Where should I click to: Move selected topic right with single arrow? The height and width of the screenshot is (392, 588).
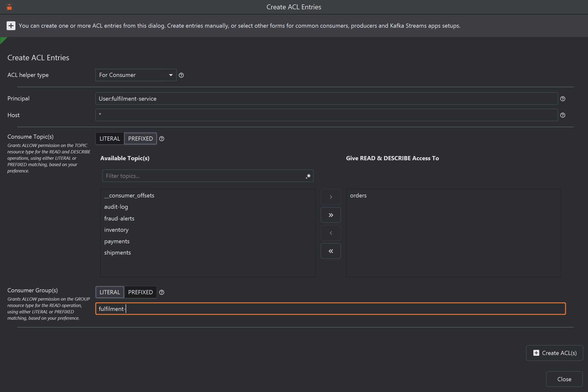click(331, 197)
